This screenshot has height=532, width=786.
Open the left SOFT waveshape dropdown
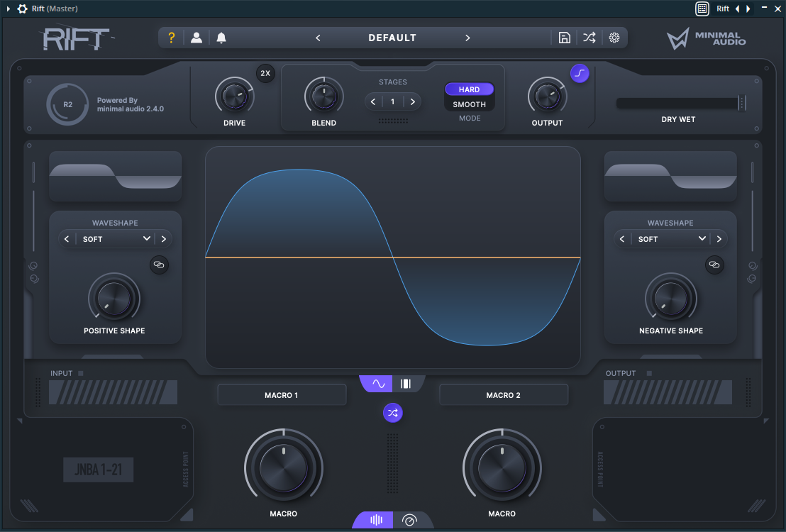click(114, 238)
